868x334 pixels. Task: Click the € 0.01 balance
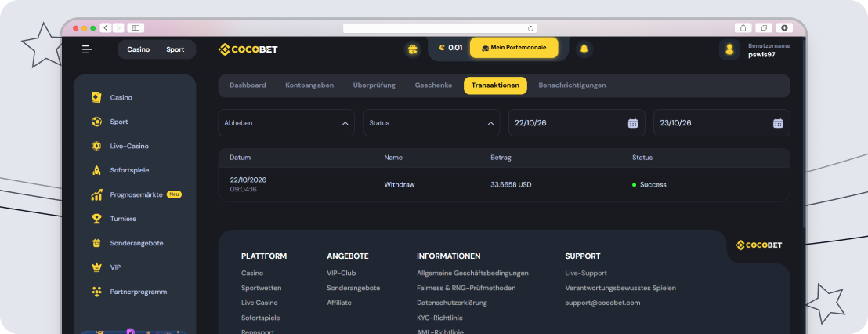point(450,48)
